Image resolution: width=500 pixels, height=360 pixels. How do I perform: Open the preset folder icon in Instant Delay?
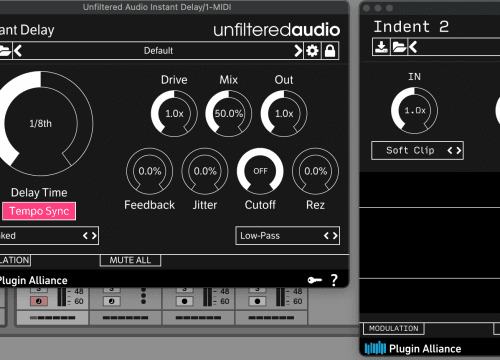[5, 51]
